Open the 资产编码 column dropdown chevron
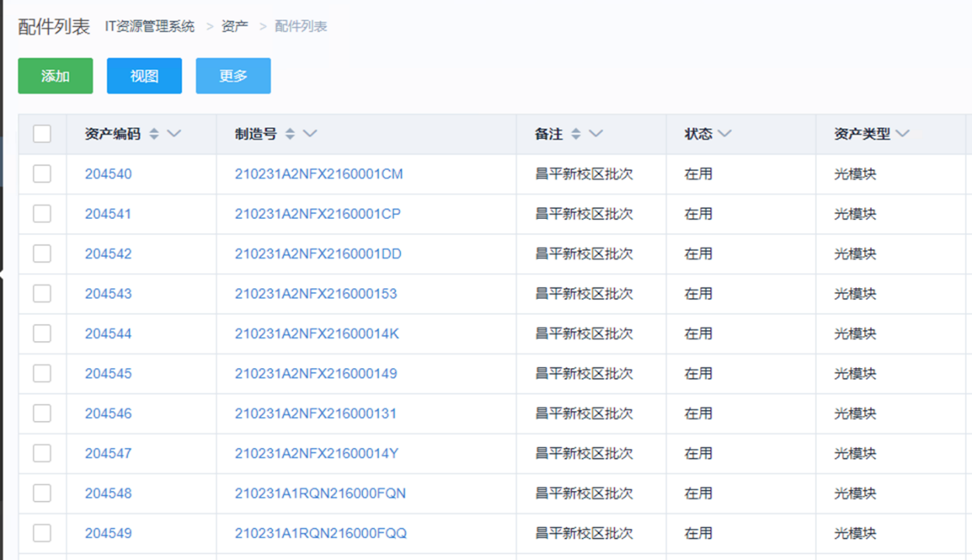This screenshot has height=560, width=972. [174, 134]
